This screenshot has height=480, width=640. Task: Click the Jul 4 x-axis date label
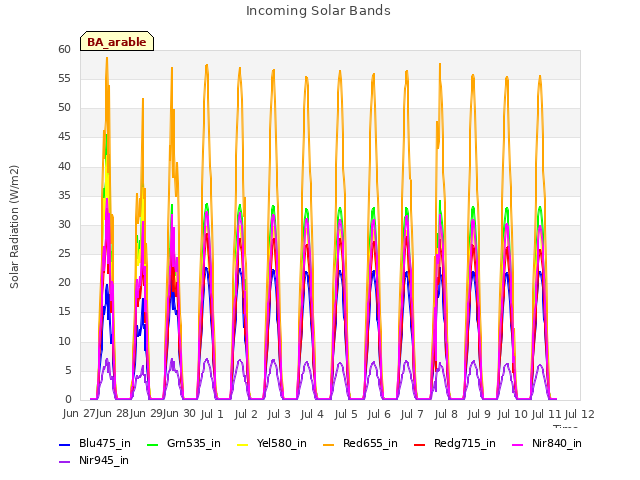312,414
